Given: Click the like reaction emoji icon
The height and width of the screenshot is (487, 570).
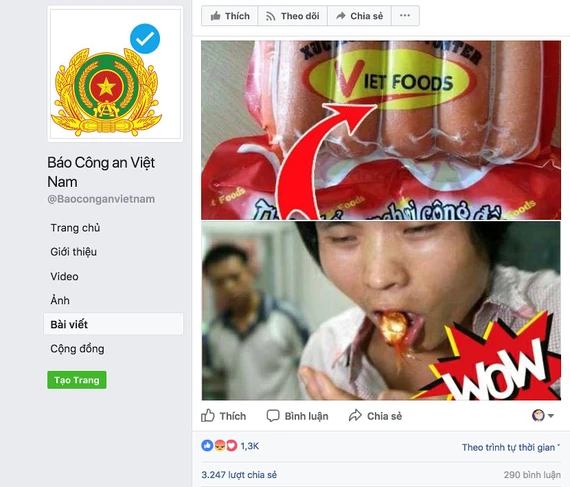Looking at the screenshot, I should click(207, 446).
